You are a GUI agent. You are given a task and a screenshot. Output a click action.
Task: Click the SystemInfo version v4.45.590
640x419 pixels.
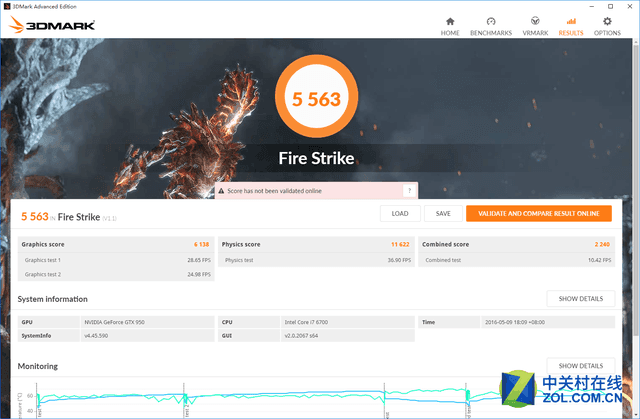pos(96,335)
